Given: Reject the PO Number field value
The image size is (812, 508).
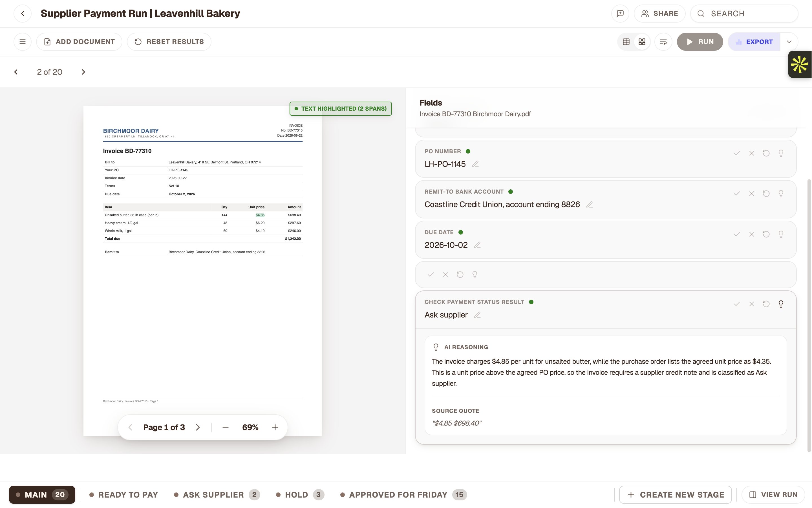Looking at the screenshot, I should (752, 153).
